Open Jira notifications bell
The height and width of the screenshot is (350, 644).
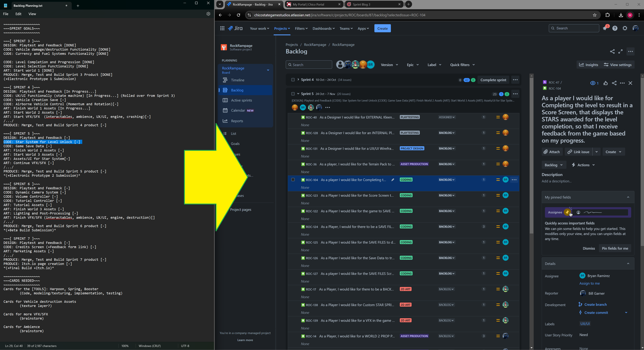click(x=605, y=28)
